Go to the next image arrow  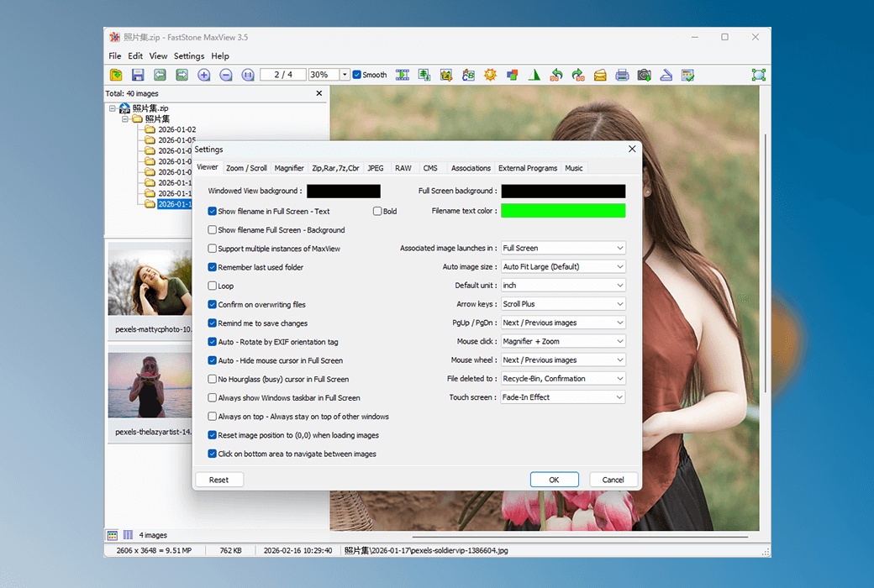[x=182, y=75]
